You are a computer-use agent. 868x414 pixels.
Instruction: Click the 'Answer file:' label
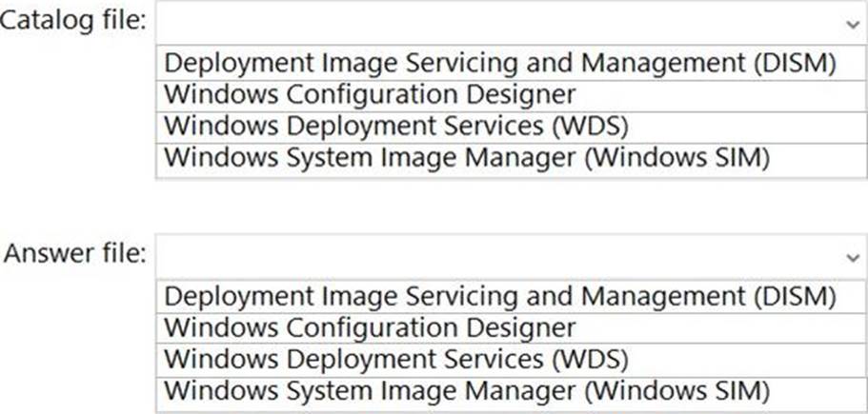coord(75,255)
